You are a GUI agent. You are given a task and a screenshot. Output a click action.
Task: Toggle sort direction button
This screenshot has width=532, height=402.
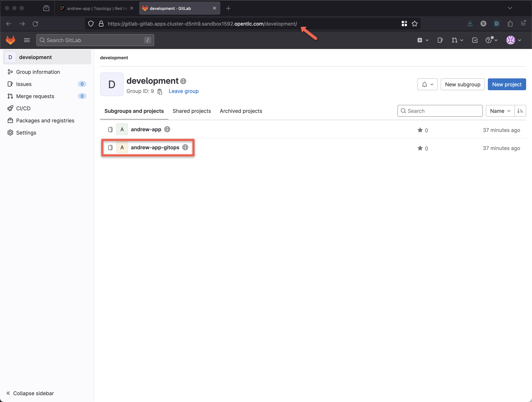pyautogui.click(x=520, y=111)
